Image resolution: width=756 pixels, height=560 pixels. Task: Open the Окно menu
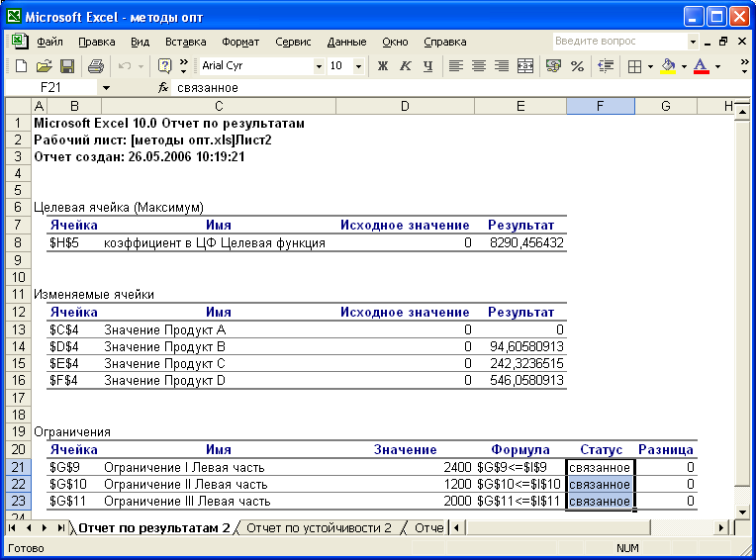395,42
